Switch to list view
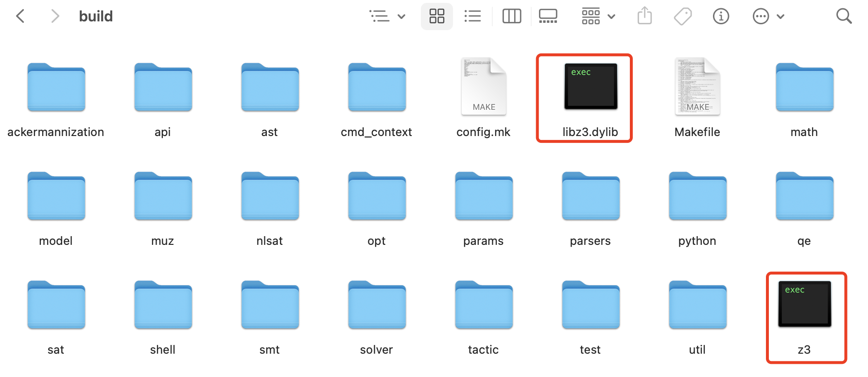The width and height of the screenshot is (868, 377). pyautogui.click(x=472, y=16)
